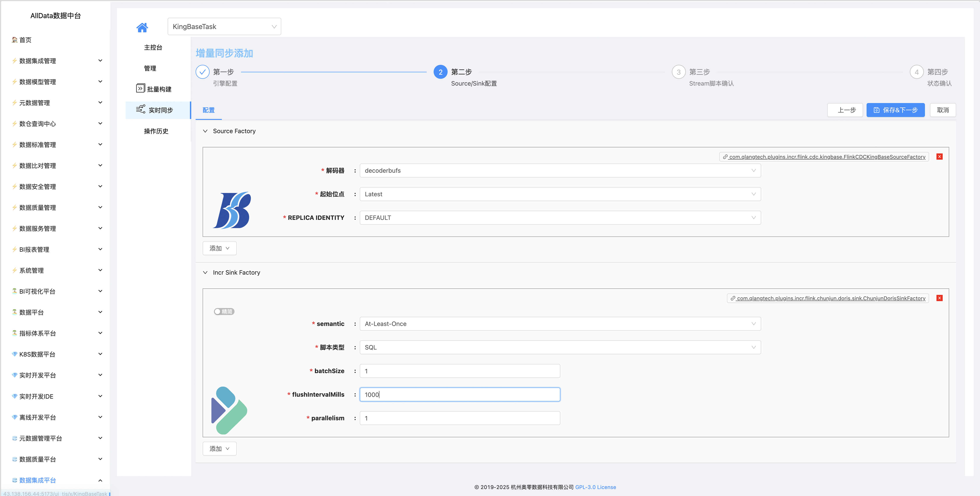Remove the FlinkCDCKingBaseSourceFactory with red X
This screenshot has width=980, height=496.
pyautogui.click(x=939, y=157)
